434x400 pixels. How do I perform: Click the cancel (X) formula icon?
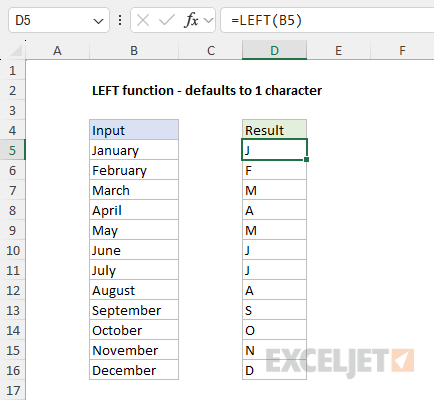pos(143,21)
